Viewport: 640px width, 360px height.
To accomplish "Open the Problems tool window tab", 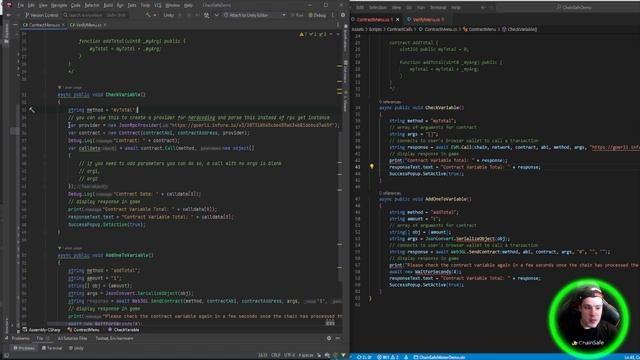I will (x=20, y=338).
